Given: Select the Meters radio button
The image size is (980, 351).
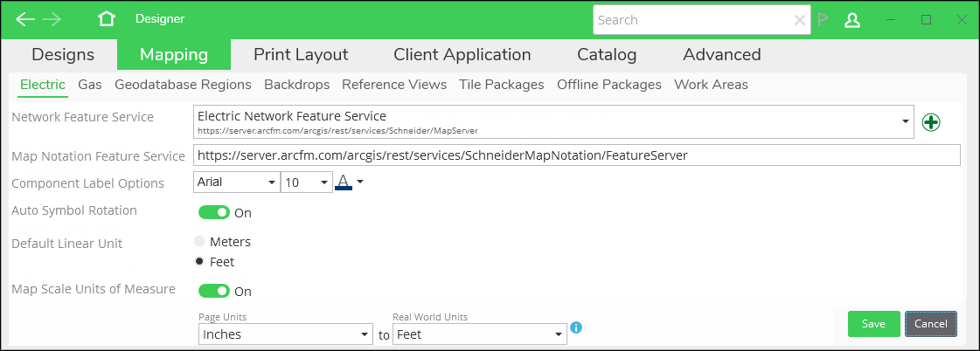Looking at the screenshot, I should [199, 242].
